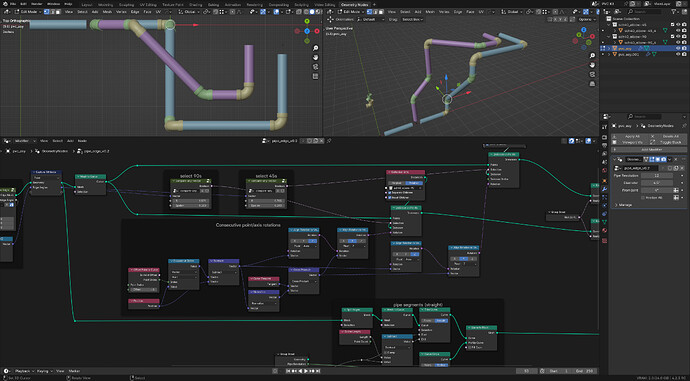Switch to the Shading workspace tab

coord(195,4)
